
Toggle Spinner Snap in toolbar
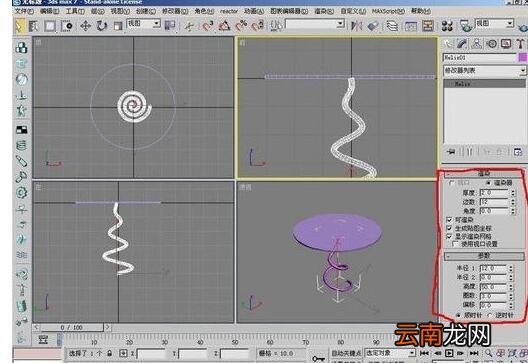258,26
